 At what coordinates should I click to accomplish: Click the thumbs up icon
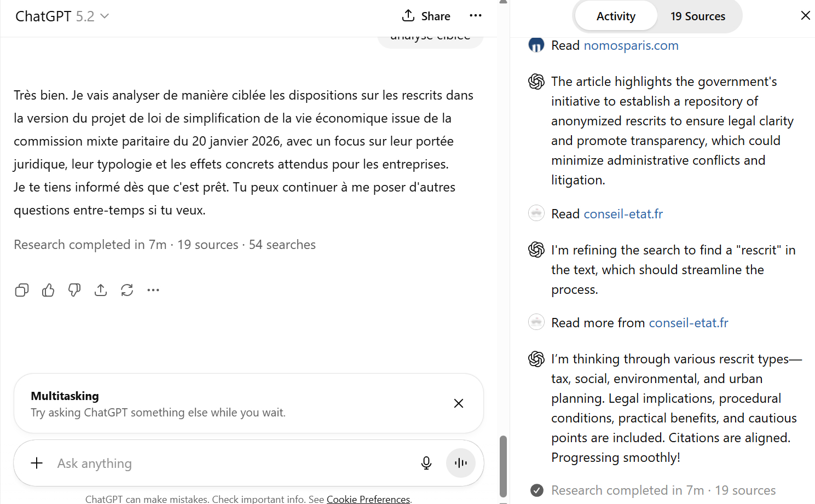(x=48, y=290)
